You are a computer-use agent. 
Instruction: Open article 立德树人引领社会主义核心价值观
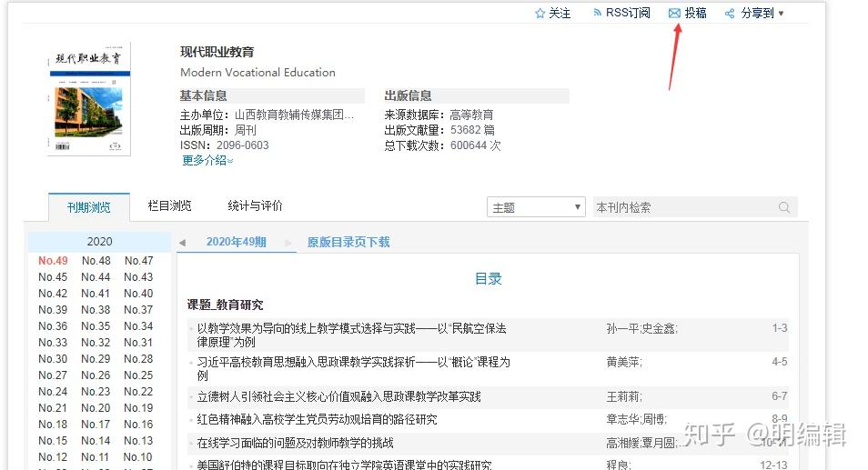click(338, 396)
